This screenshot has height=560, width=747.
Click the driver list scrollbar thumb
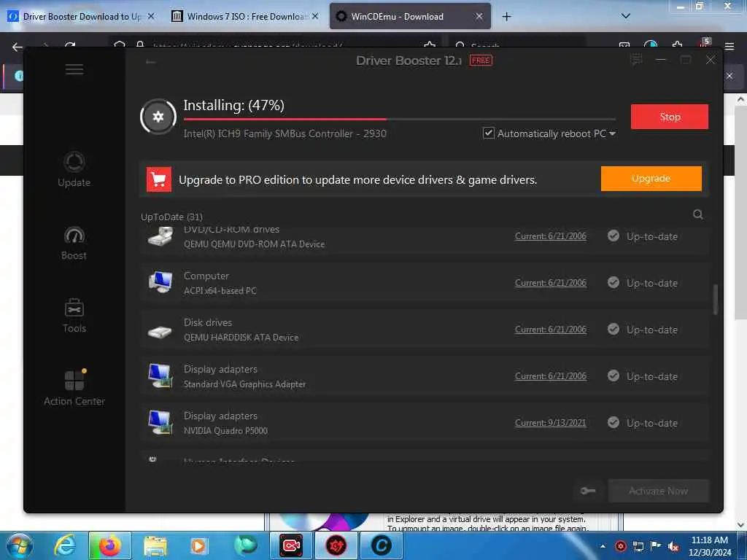click(715, 300)
